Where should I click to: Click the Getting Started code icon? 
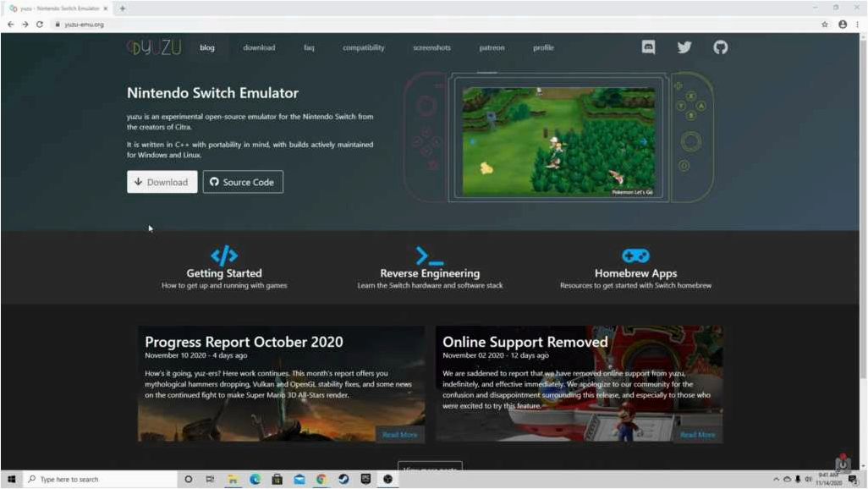(224, 255)
